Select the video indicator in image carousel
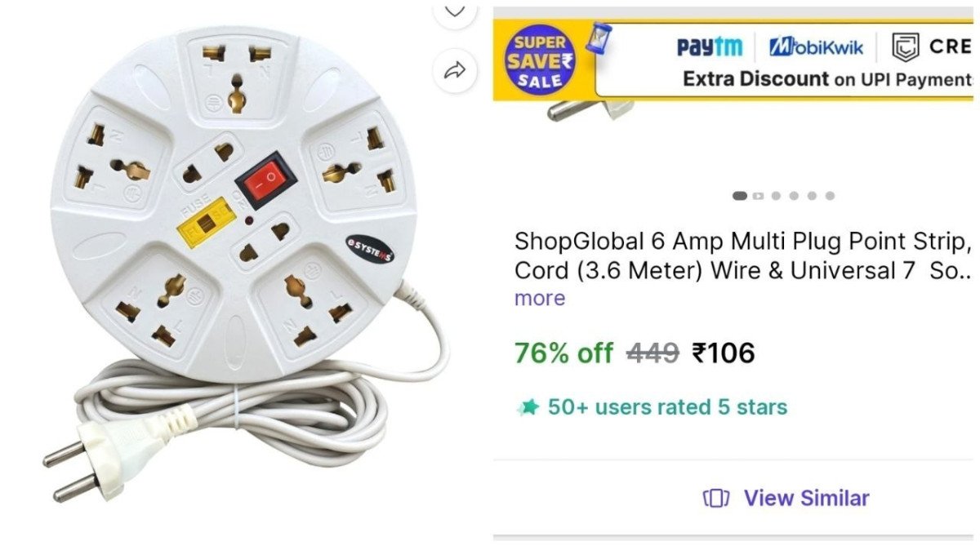980x550 pixels. click(x=759, y=196)
